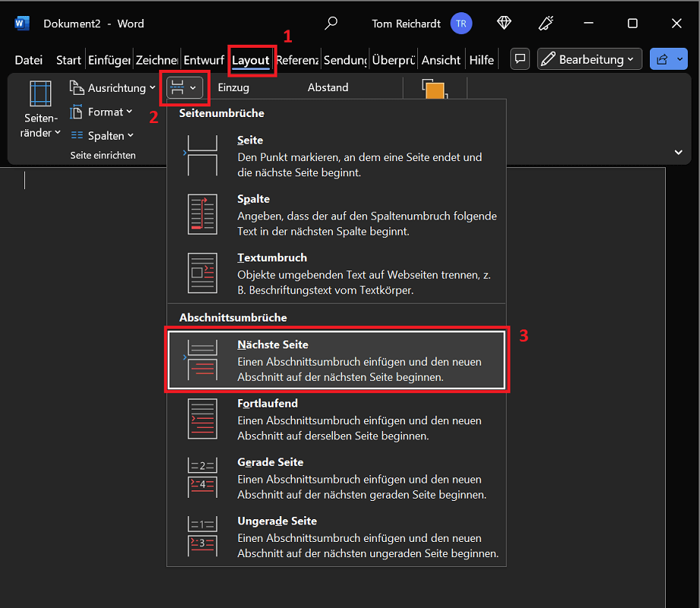Open the Format page size dropdown
This screenshot has width=700, height=608.
pyautogui.click(x=101, y=112)
